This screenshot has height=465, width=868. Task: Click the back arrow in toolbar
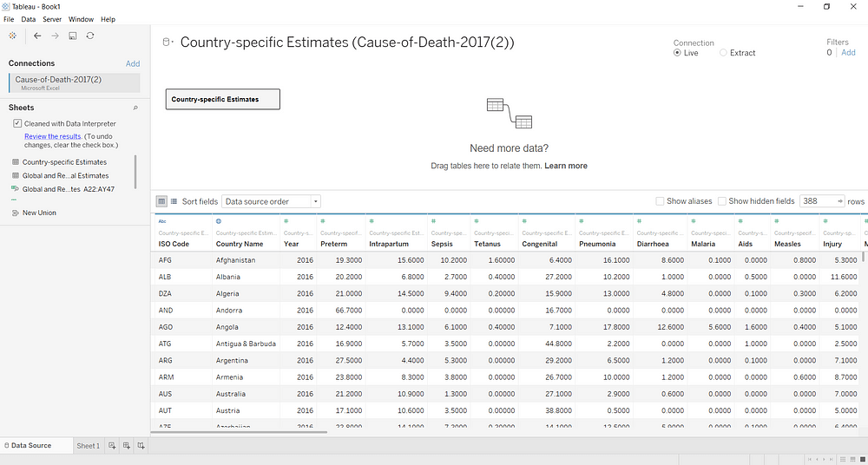(37, 36)
